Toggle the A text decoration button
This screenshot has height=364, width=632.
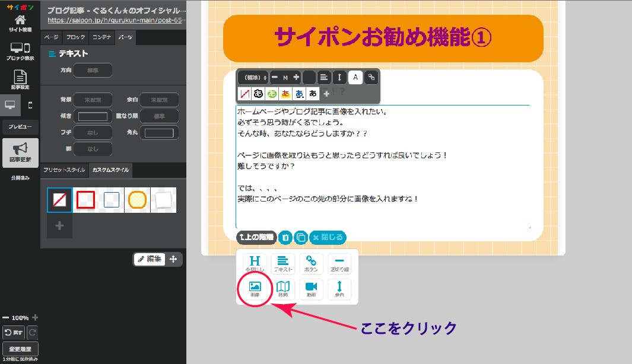pyautogui.click(x=355, y=77)
